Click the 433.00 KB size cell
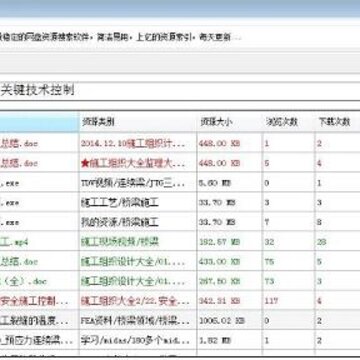Image resolution: width=360 pixels, height=360 pixels. tap(230, 261)
